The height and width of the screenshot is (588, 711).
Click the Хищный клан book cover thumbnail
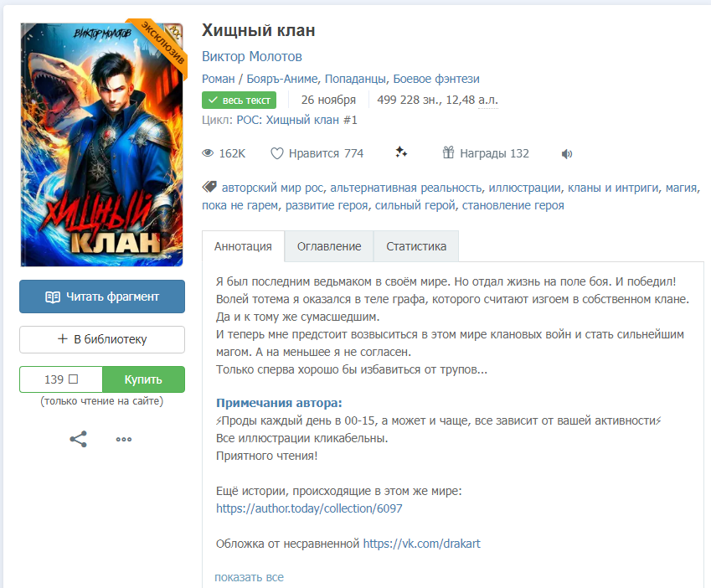click(102, 143)
